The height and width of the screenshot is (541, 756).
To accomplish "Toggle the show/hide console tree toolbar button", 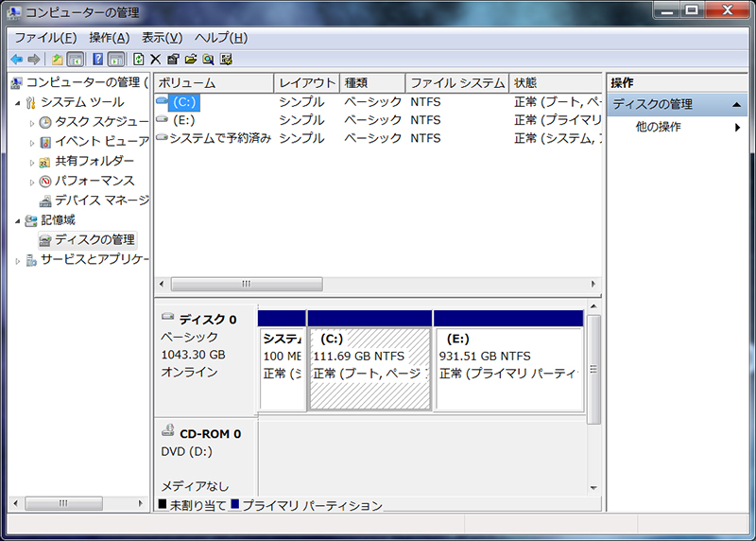I will (x=75, y=59).
